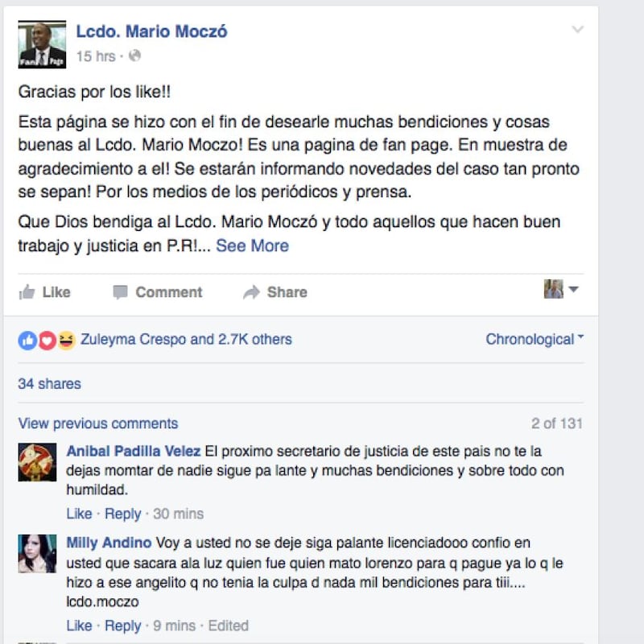Click the blue Like reaction icon
Image resolution: width=644 pixels, height=644 pixels.
coord(27,341)
